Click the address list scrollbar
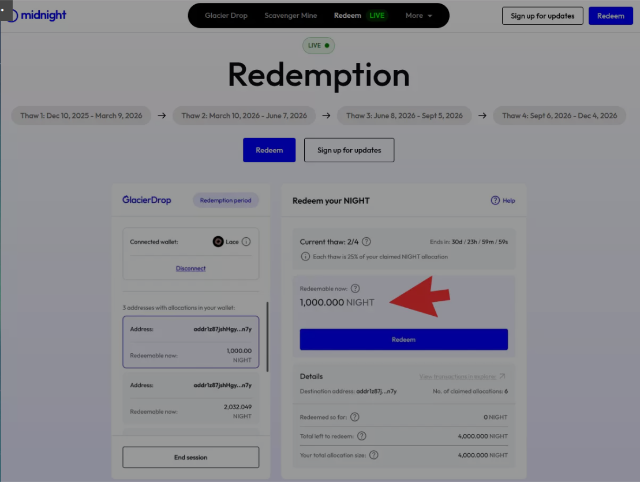Viewport: 640px width, 482px height. point(267,340)
